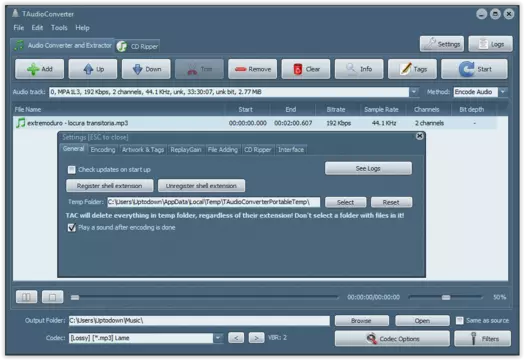Click Register shell extension button
The image size is (524, 360).
110,186
